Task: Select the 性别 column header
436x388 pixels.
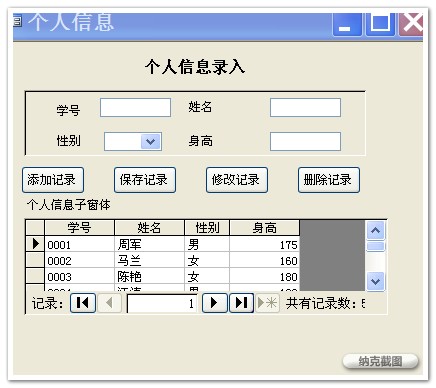Action: point(207,228)
